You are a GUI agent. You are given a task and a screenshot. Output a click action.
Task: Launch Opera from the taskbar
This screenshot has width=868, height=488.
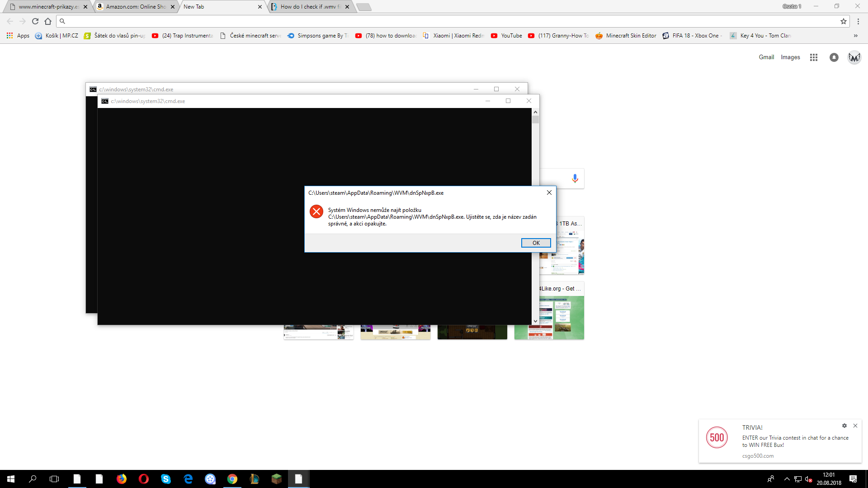tap(144, 479)
